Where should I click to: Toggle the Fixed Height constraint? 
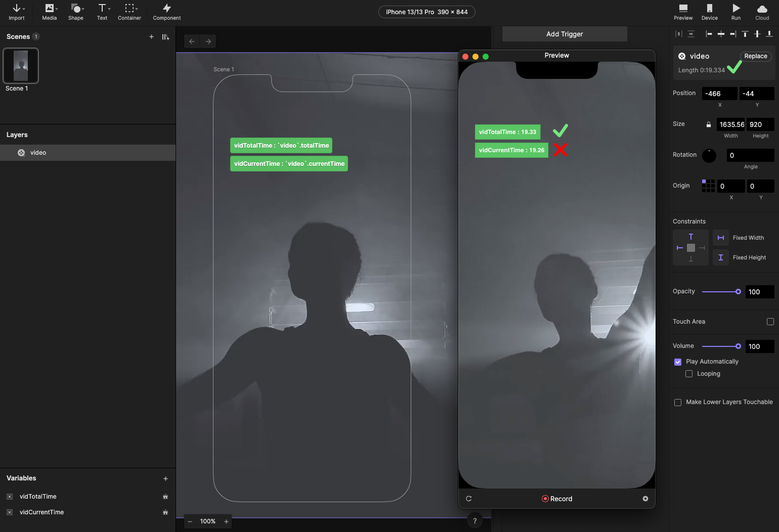coord(721,257)
